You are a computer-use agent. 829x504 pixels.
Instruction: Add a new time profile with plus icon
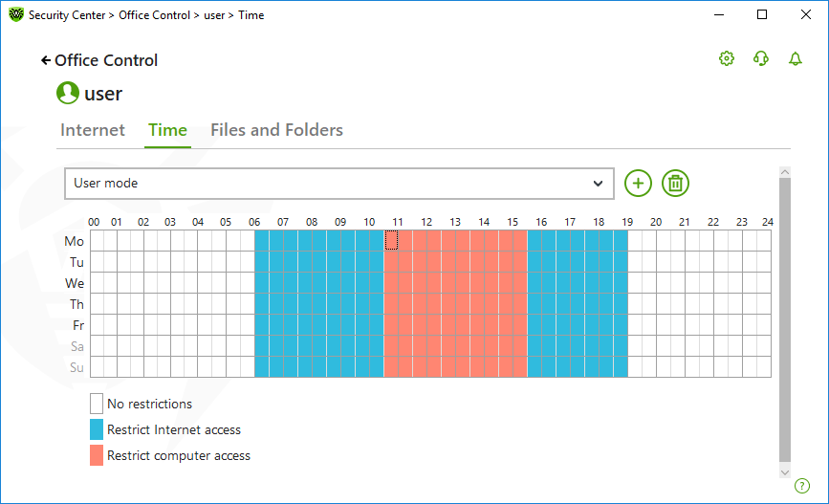[638, 184]
